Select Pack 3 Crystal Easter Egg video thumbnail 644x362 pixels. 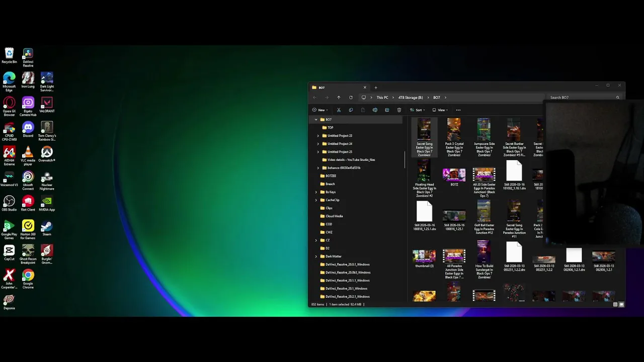click(x=454, y=137)
